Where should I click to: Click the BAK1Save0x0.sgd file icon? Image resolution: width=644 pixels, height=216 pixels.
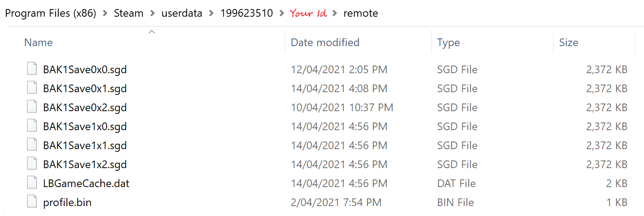tap(32, 70)
